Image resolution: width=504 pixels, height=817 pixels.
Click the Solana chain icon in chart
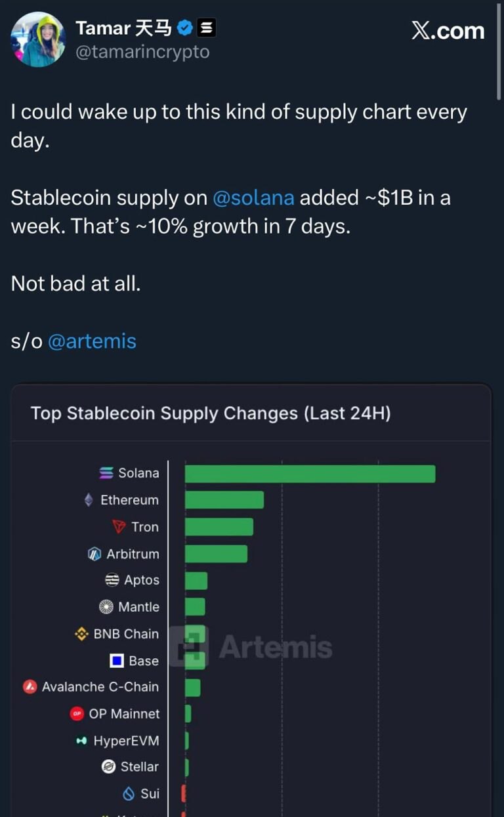(106, 473)
